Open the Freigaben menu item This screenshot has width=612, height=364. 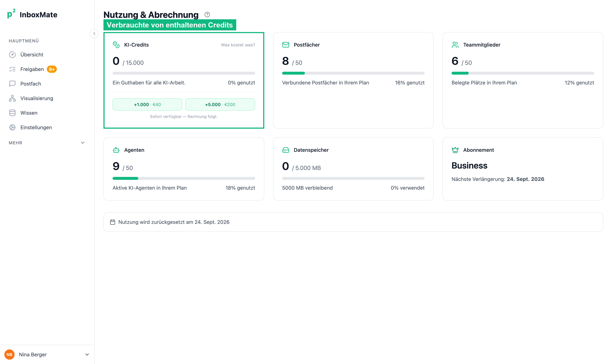pos(47,69)
